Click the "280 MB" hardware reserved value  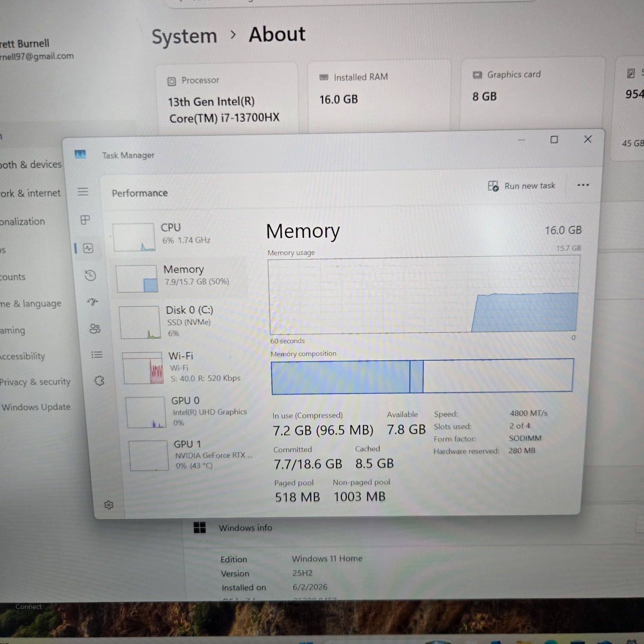point(522,450)
